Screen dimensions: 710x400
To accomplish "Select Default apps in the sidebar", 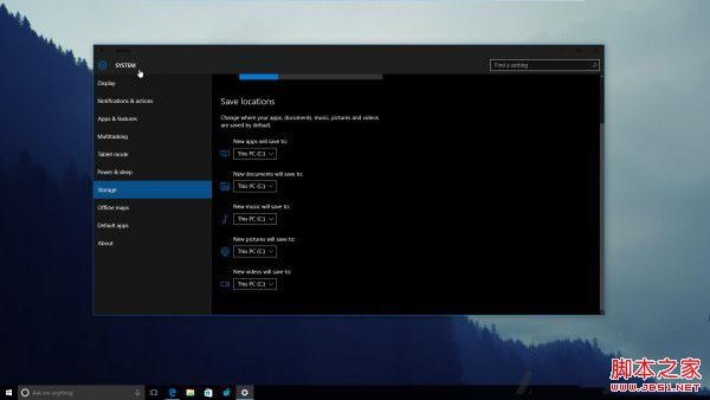I will click(113, 225).
